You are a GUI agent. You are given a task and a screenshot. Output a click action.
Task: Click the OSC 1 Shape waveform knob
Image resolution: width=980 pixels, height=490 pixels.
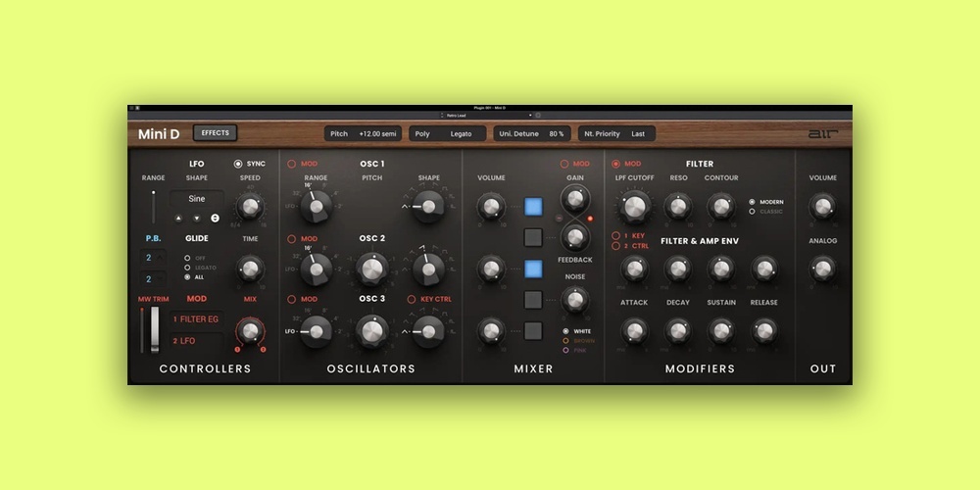click(x=429, y=206)
